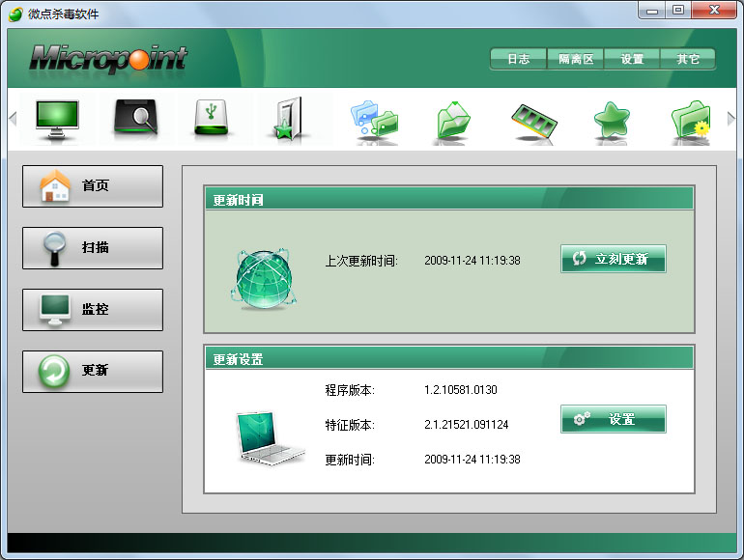This screenshot has width=744, height=560.
Task: Open the 设置 menu in header
Action: [x=632, y=59]
